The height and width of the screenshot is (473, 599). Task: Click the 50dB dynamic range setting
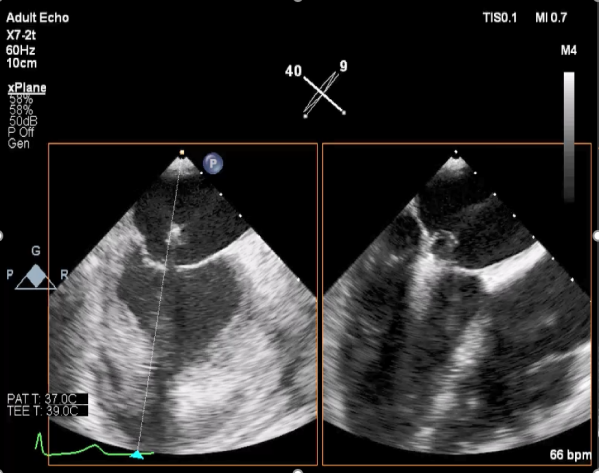(x=23, y=121)
